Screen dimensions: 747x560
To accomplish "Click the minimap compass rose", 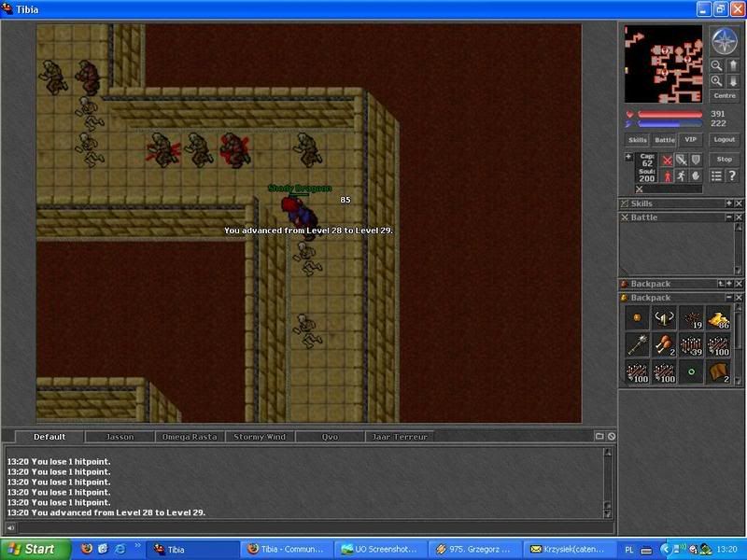I will 725,41.
